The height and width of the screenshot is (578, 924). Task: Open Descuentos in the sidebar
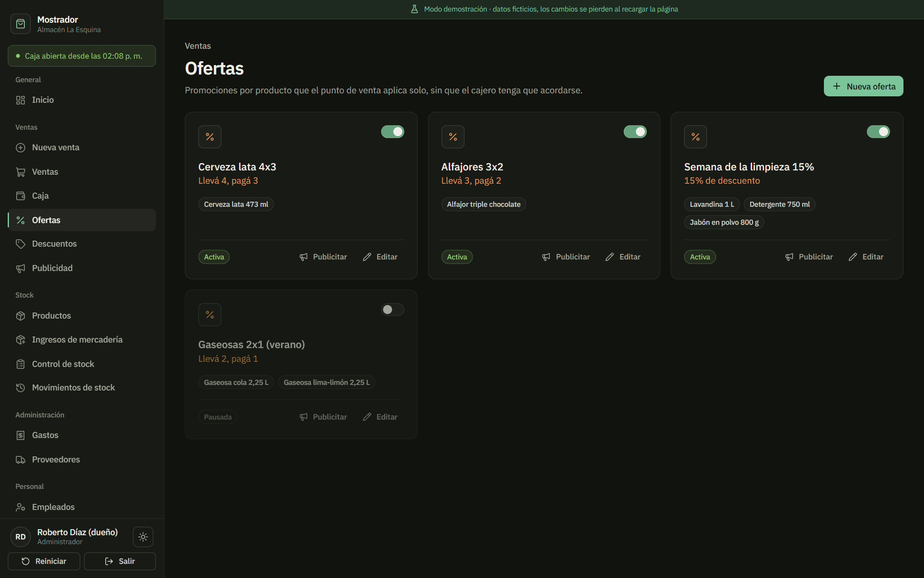click(x=82, y=244)
